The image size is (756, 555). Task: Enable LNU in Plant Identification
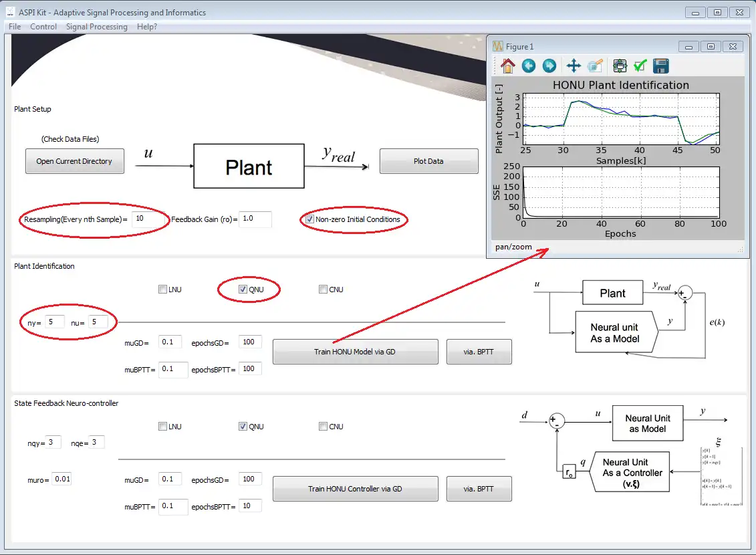coord(162,290)
